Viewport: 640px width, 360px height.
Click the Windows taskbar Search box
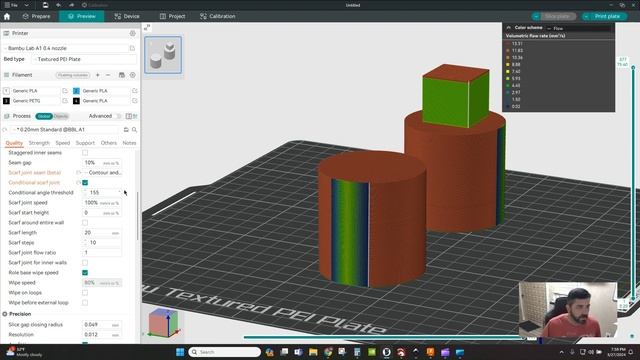(x=225, y=352)
